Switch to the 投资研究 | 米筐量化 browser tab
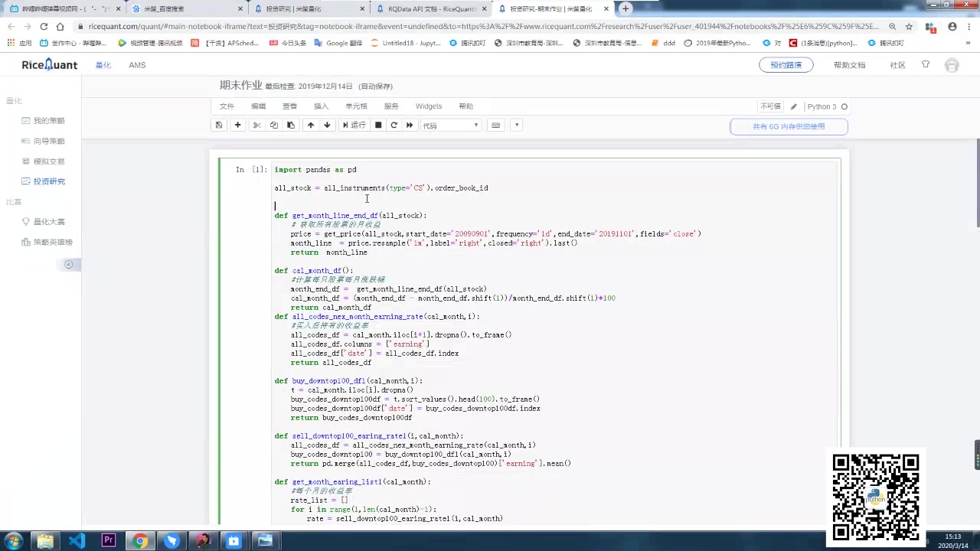The image size is (980, 551). pyautogui.click(x=309, y=8)
